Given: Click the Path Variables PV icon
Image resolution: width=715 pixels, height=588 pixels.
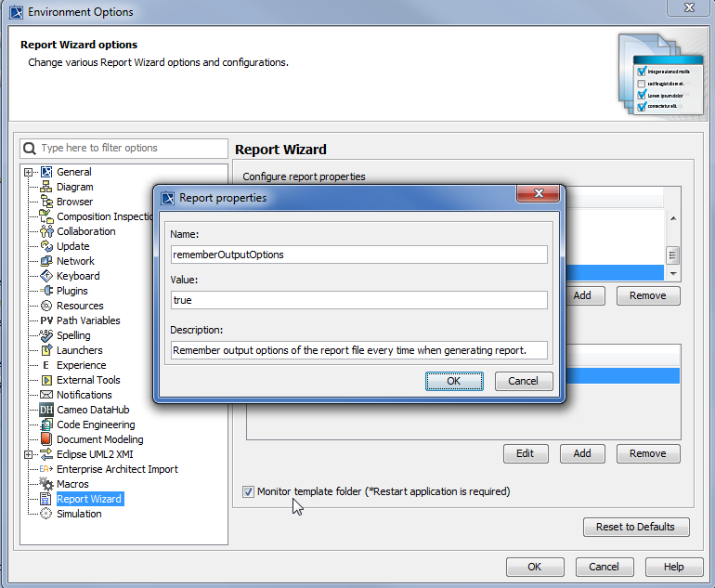Looking at the screenshot, I should click(x=46, y=320).
